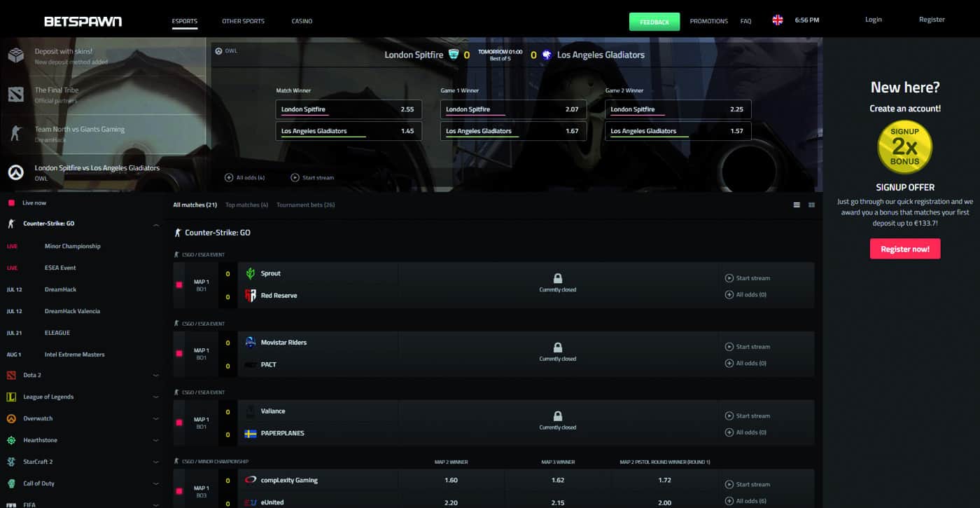Open Minor Championship live event
This screenshot has width=980, height=508.
tap(72, 247)
